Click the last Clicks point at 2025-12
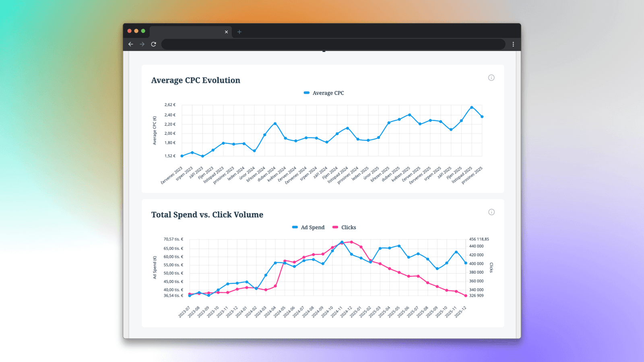Image resolution: width=644 pixels, height=362 pixels. [x=466, y=296]
